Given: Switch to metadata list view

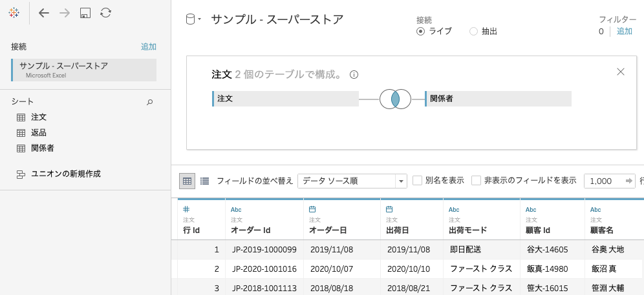Looking at the screenshot, I should click(x=204, y=181).
